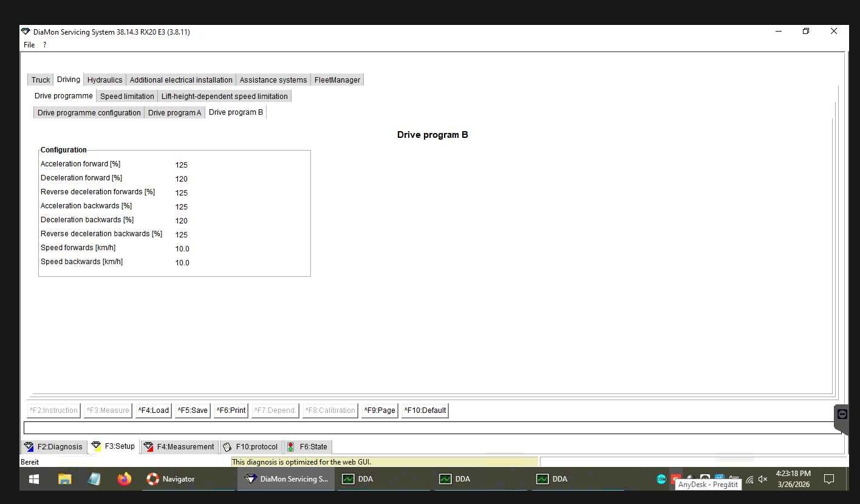
Task: Open the File menu
Action: 29,45
